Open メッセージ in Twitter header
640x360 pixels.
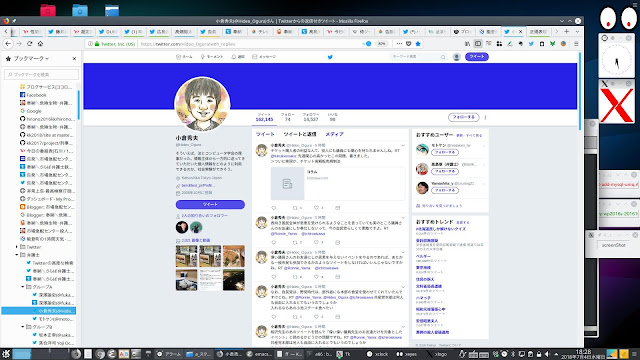pos(264,57)
